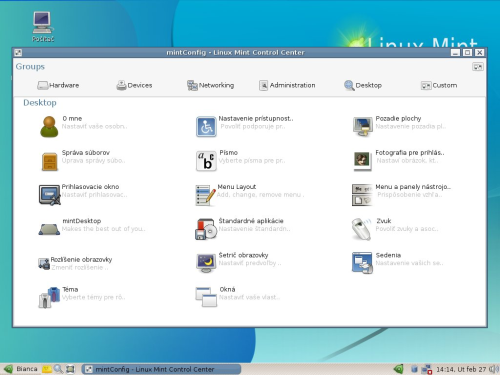Open the 'Zvuk' sound icon
The height and width of the screenshot is (375, 500).
[x=362, y=229]
